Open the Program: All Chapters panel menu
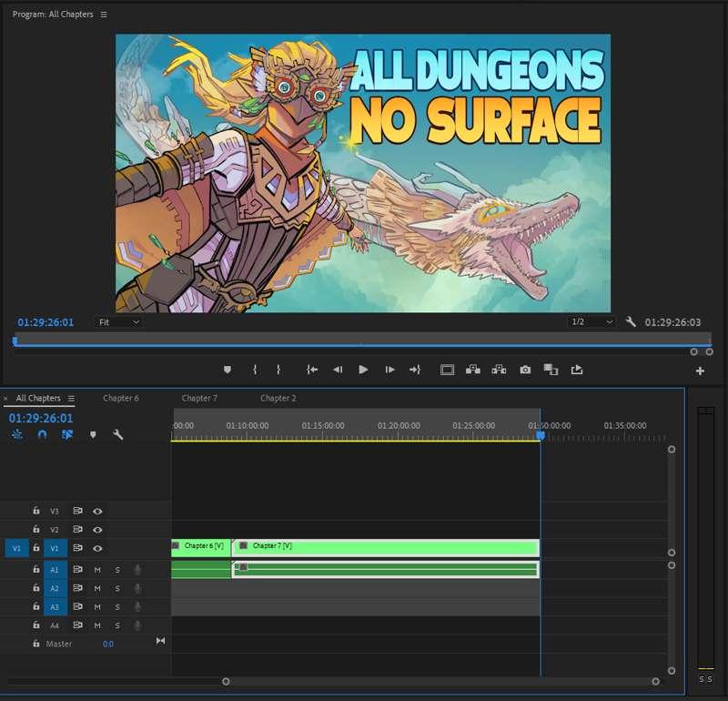 click(104, 15)
